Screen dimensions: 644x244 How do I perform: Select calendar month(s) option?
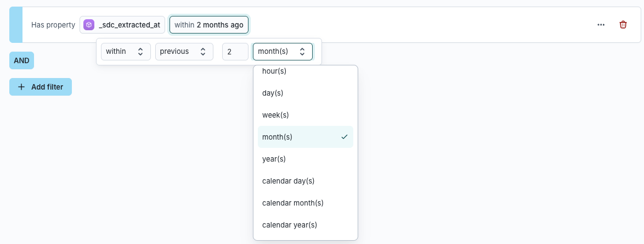tap(292, 203)
